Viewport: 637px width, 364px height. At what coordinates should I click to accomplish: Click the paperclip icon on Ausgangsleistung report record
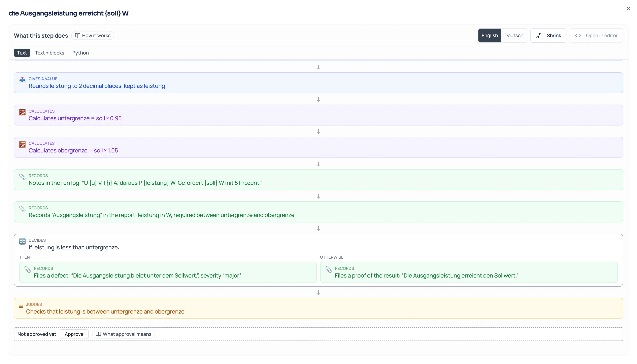22,209
